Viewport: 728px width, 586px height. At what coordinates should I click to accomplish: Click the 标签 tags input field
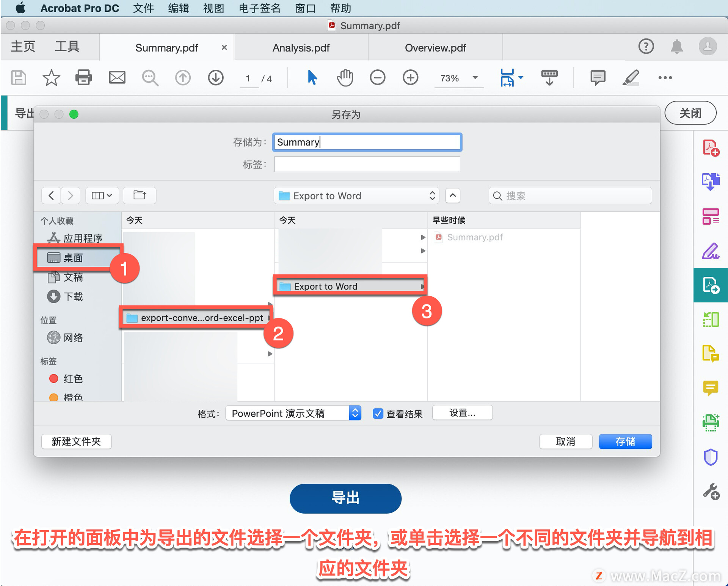367,164
